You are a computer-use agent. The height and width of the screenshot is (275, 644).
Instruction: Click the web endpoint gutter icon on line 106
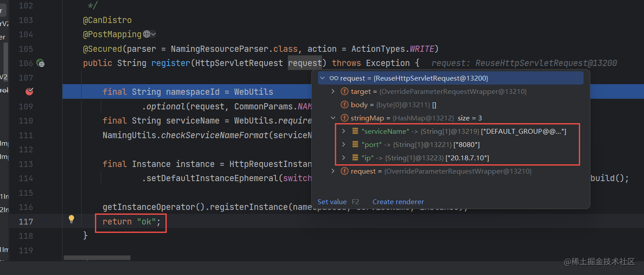point(40,63)
